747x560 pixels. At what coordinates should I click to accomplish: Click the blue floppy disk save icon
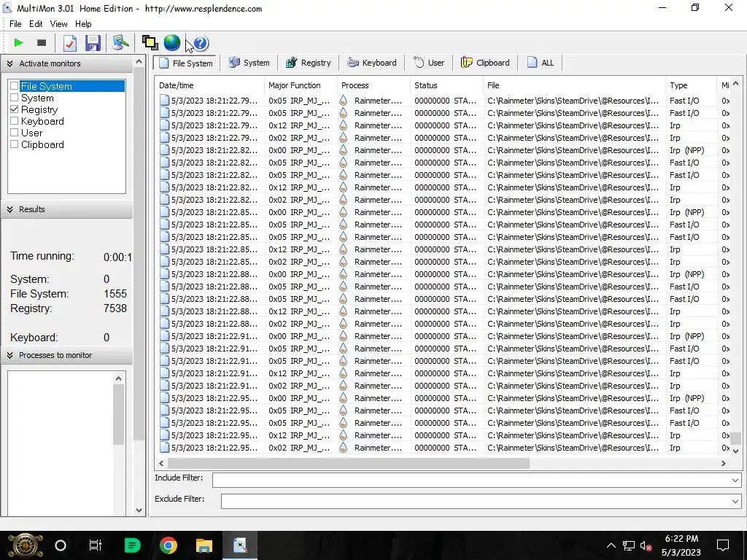point(93,43)
